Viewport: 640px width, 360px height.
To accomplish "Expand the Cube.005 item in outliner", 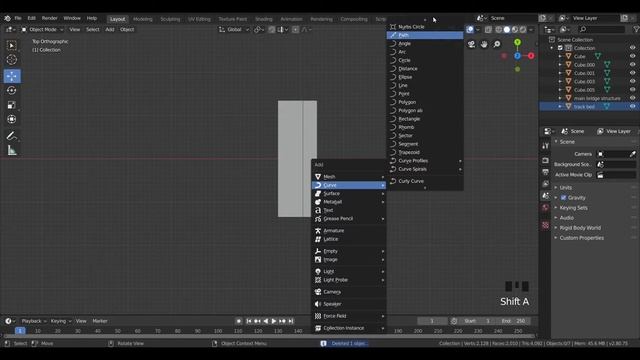I will [560, 90].
